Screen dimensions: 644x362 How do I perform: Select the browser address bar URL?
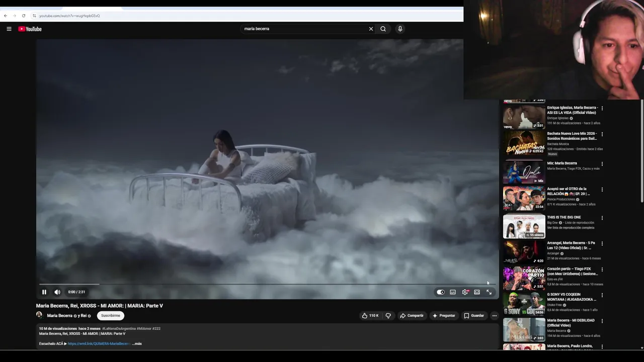(x=69, y=16)
